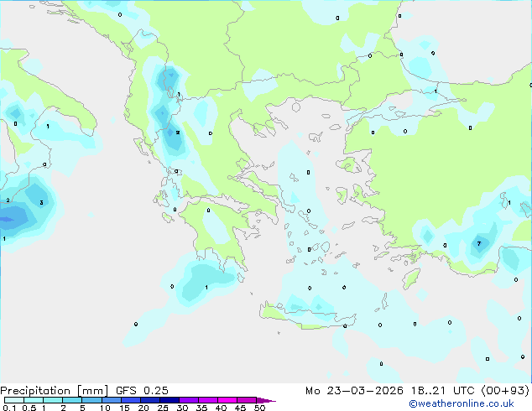This screenshot has width=532, height=411.
Task: Click the 5–10 mm legend swatch
Action: tap(92, 400)
